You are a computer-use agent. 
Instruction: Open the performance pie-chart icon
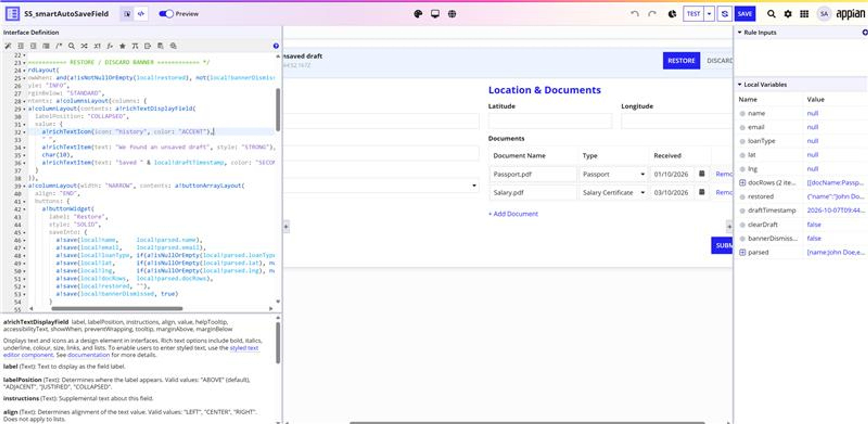point(672,14)
